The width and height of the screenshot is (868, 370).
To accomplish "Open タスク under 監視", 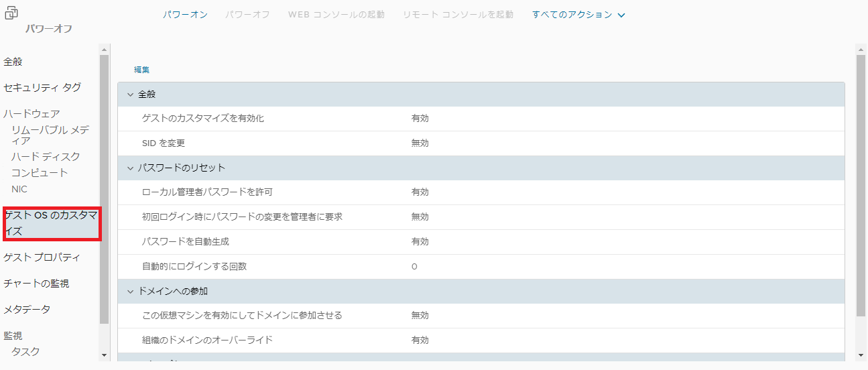I will click(x=25, y=351).
